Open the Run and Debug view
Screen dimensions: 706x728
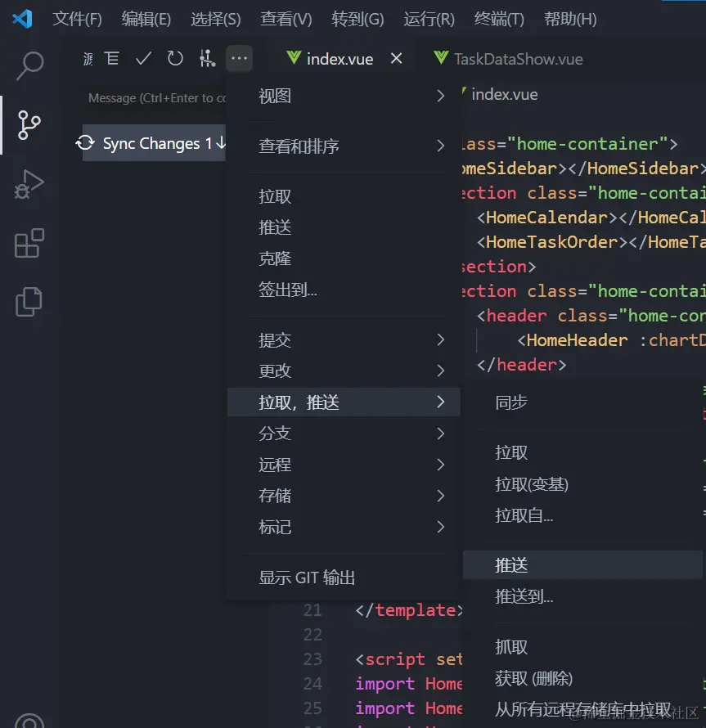pos(29,184)
